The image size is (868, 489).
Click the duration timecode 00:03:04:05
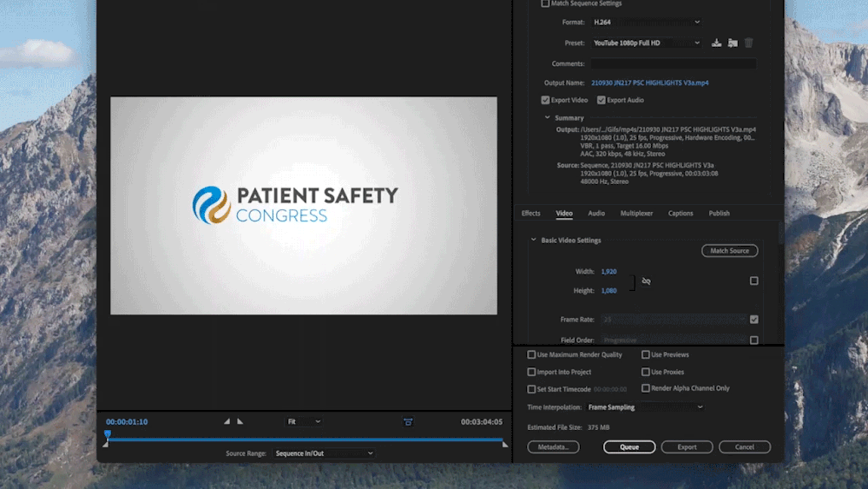(482, 421)
